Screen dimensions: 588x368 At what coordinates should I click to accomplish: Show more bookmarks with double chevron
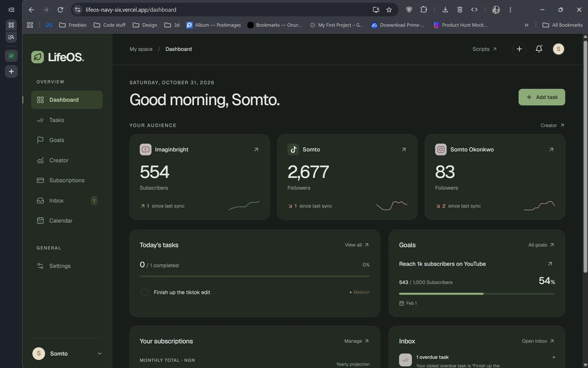(x=526, y=25)
